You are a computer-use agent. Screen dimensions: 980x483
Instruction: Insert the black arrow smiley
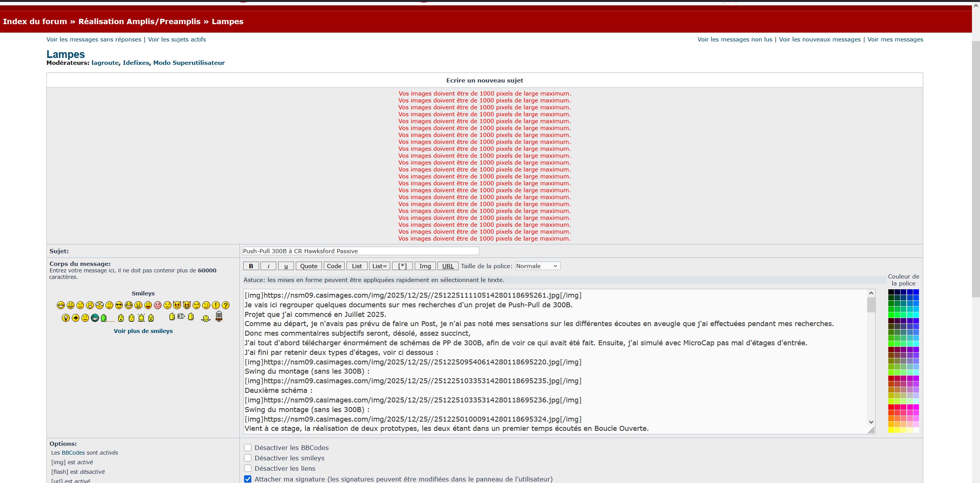pyautogui.click(x=76, y=318)
